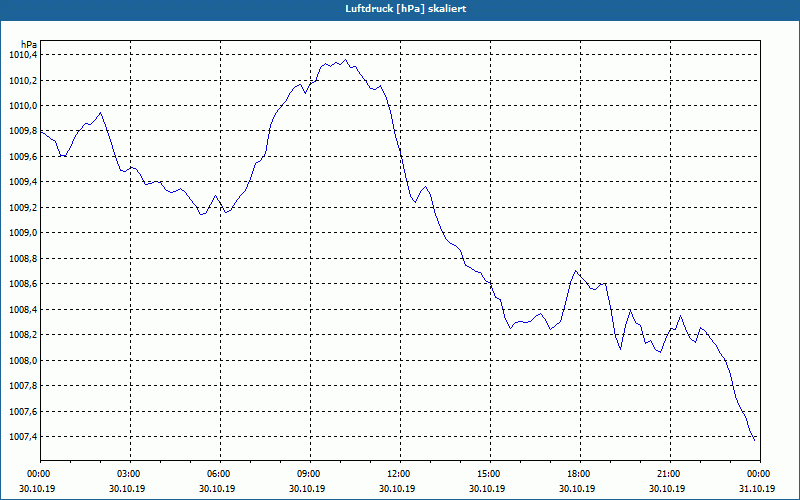800x500 pixels.
Task: Select the 1007,8 axis label
Action: [x=23, y=386]
